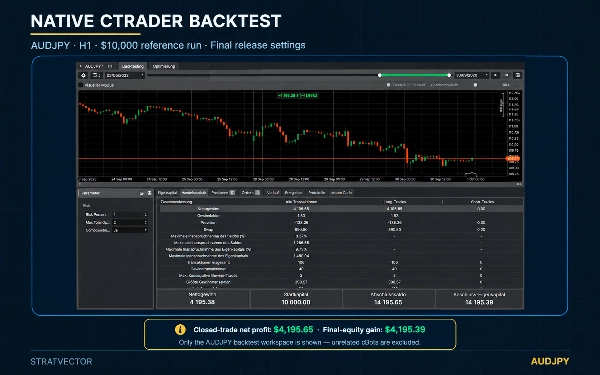The width and height of the screenshot is (600, 375).
Task: Click the STRATVECTOR footer text
Action: pyautogui.click(x=61, y=362)
